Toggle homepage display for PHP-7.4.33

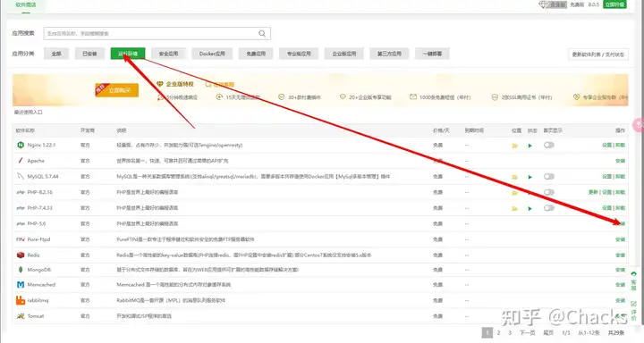click(x=548, y=208)
